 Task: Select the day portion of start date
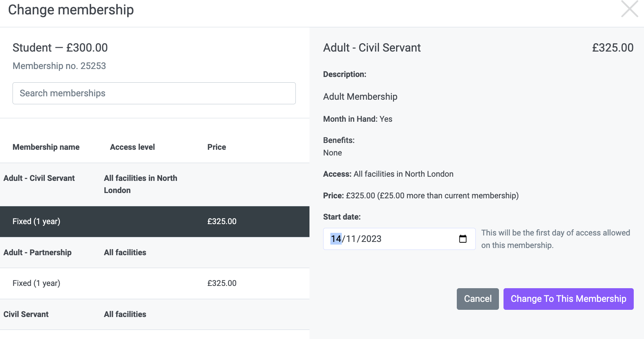336,239
